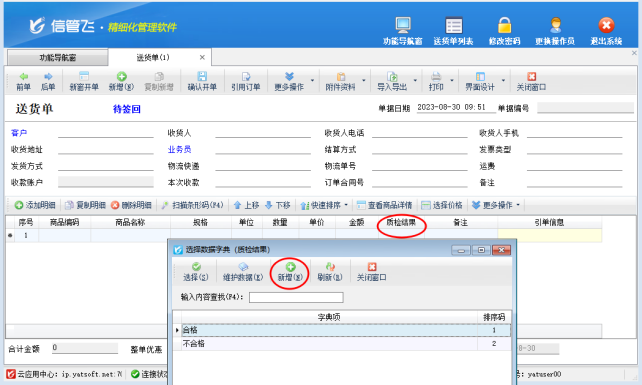Click the 更多操作 main toolbar button
The height and width of the screenshot is (385, 642).
pos(289,81)
